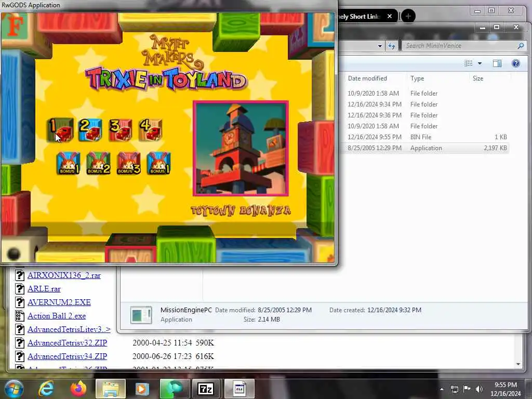The image size is (532, 399).
Task: Toggle the preview pane icon in Explorer
Action: tap(497, 63)
